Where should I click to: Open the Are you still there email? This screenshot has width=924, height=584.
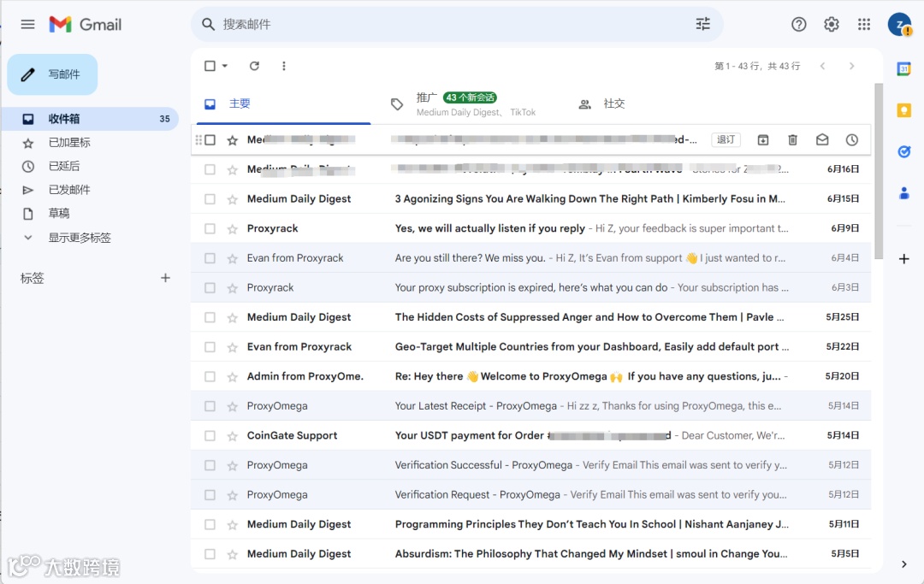coord(530,258)
